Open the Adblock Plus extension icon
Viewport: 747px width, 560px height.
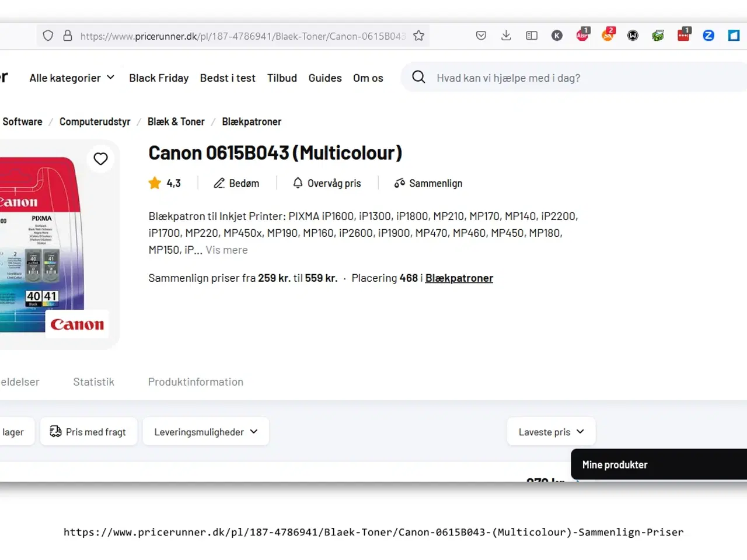582,35
